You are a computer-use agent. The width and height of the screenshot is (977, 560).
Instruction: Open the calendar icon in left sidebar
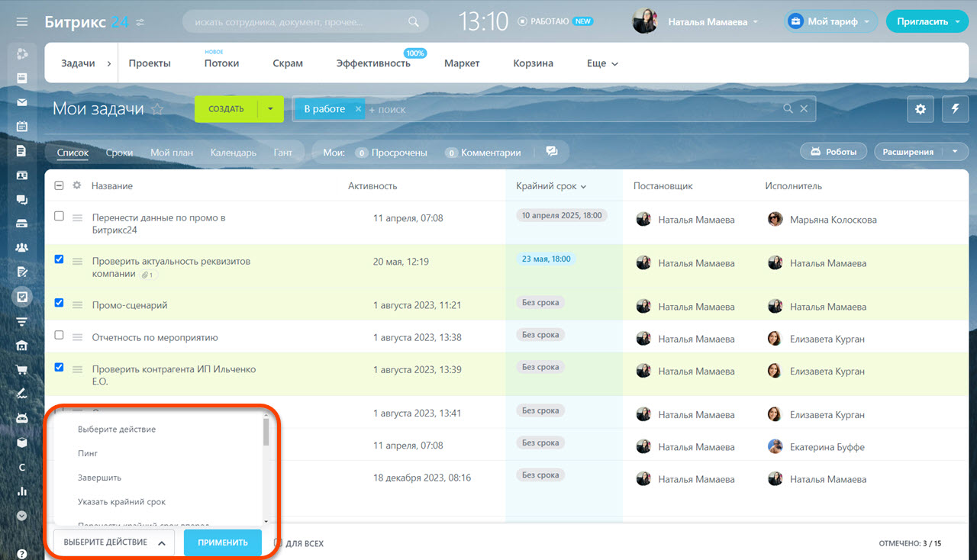tap(22, 127)
